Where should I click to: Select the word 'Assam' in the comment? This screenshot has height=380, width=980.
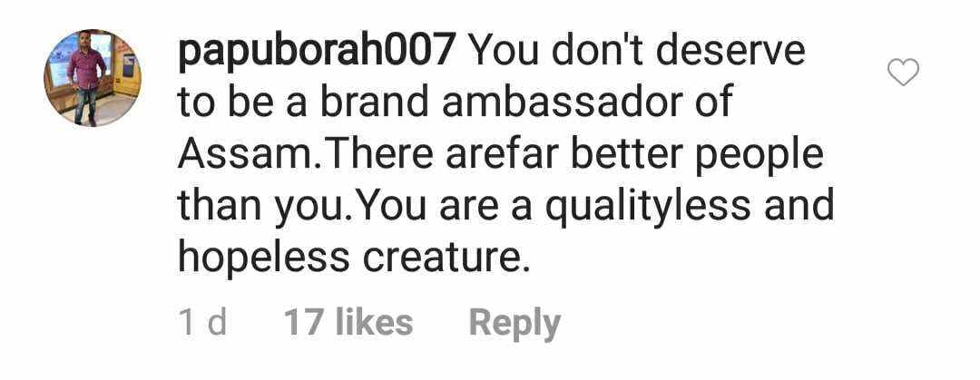[244, 154]
